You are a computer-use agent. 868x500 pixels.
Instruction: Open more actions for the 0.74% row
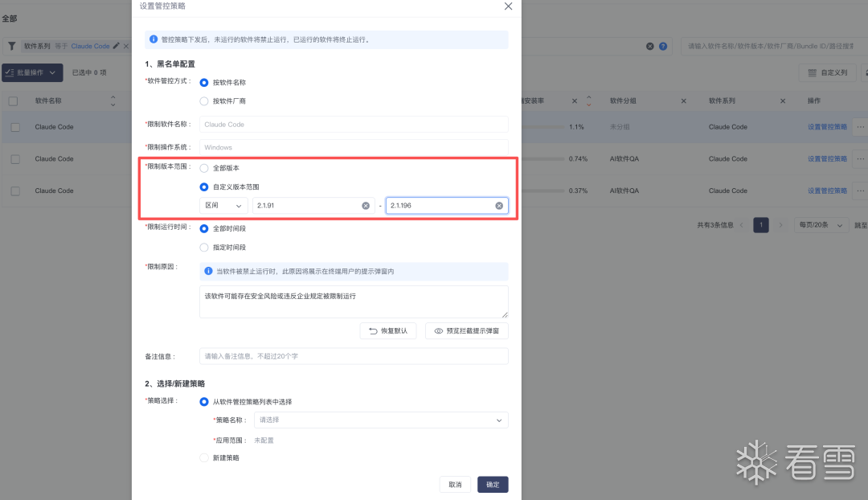[x=860, y=159]
